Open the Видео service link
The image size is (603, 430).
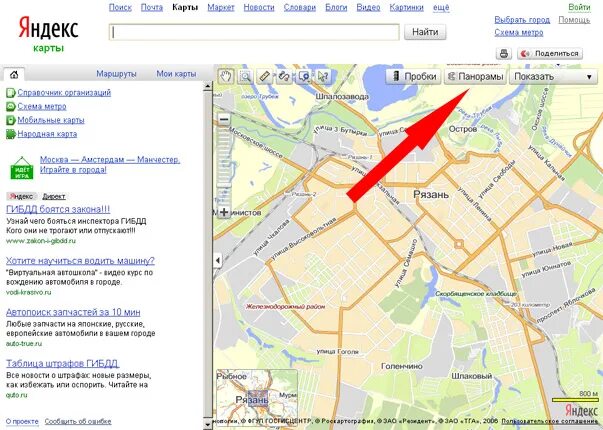coord(368,7)
